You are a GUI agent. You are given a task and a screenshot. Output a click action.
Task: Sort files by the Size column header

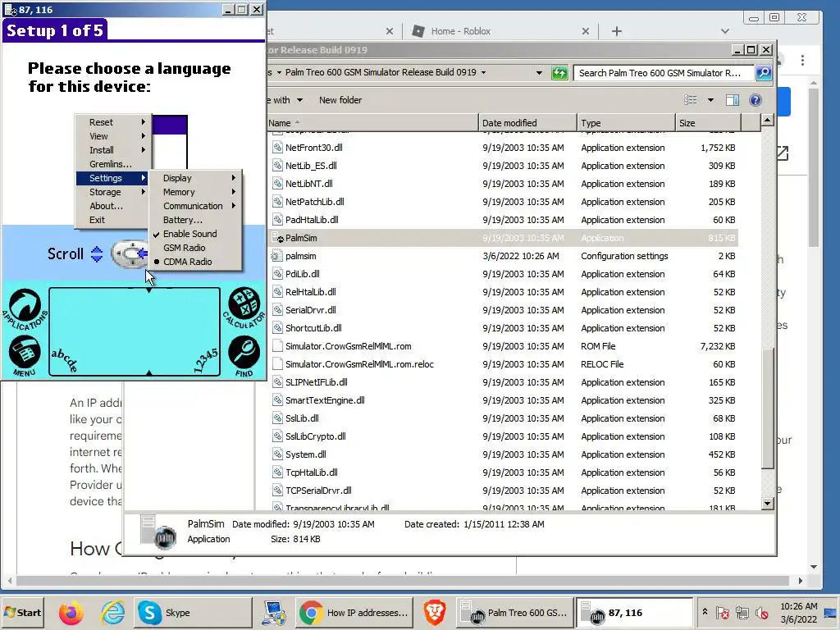(x=707, y=123)
